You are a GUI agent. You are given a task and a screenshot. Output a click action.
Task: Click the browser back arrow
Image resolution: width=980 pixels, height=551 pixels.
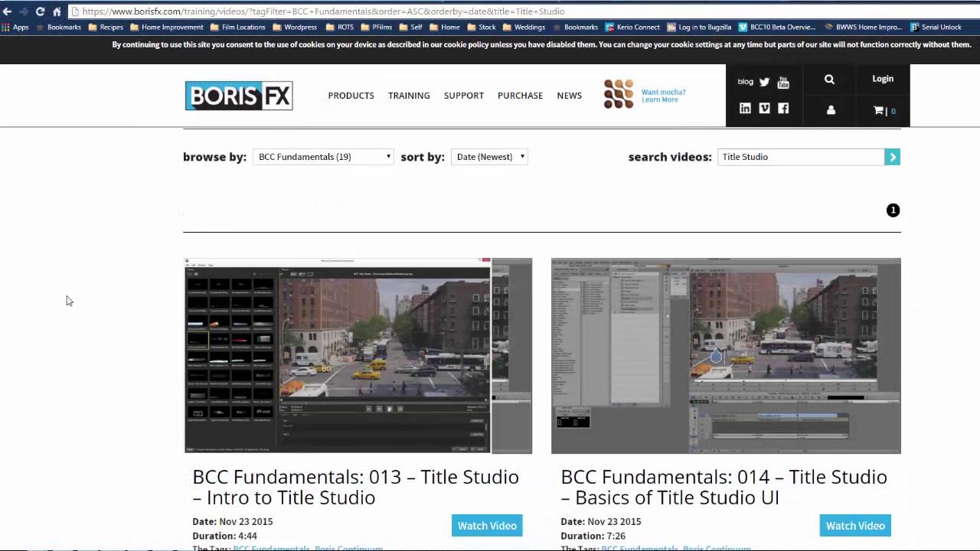tap(7, 11)
